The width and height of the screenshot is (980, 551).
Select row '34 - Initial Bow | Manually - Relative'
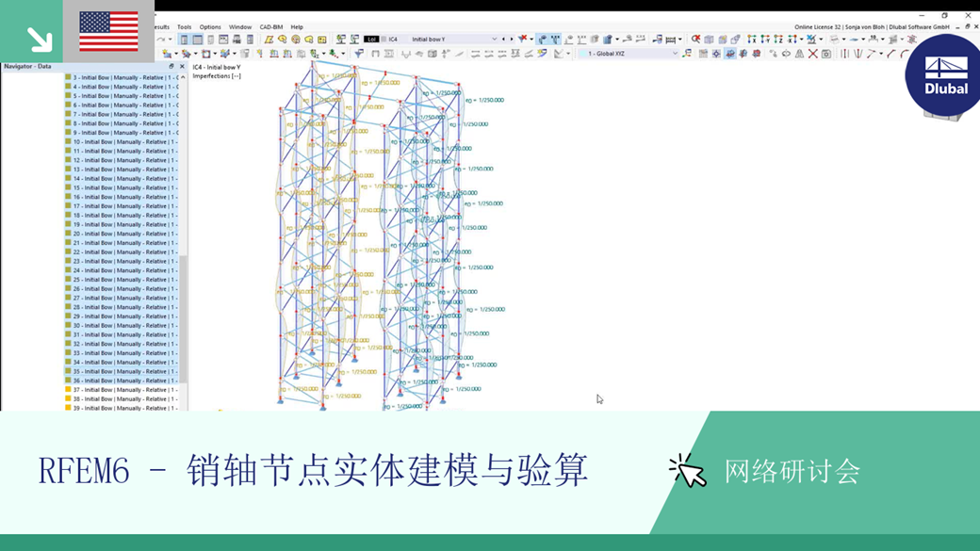[x=125, y=363]
